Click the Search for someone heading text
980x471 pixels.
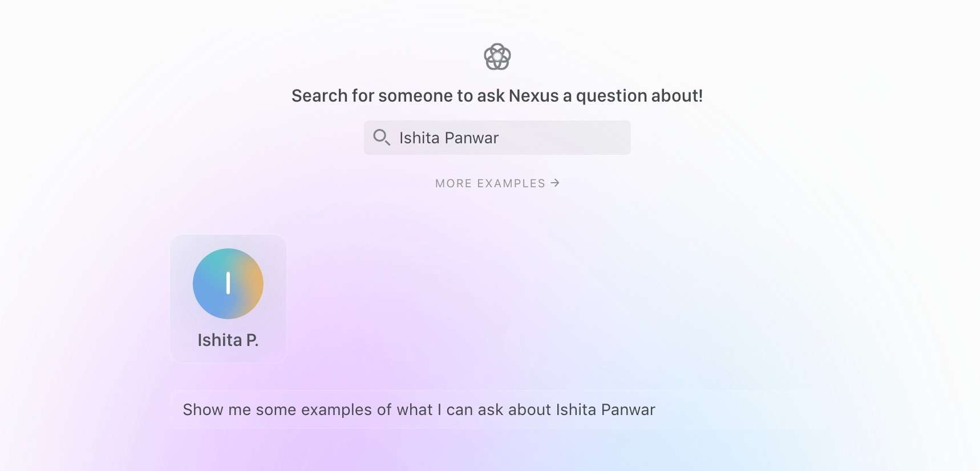[x=497, y=96]
